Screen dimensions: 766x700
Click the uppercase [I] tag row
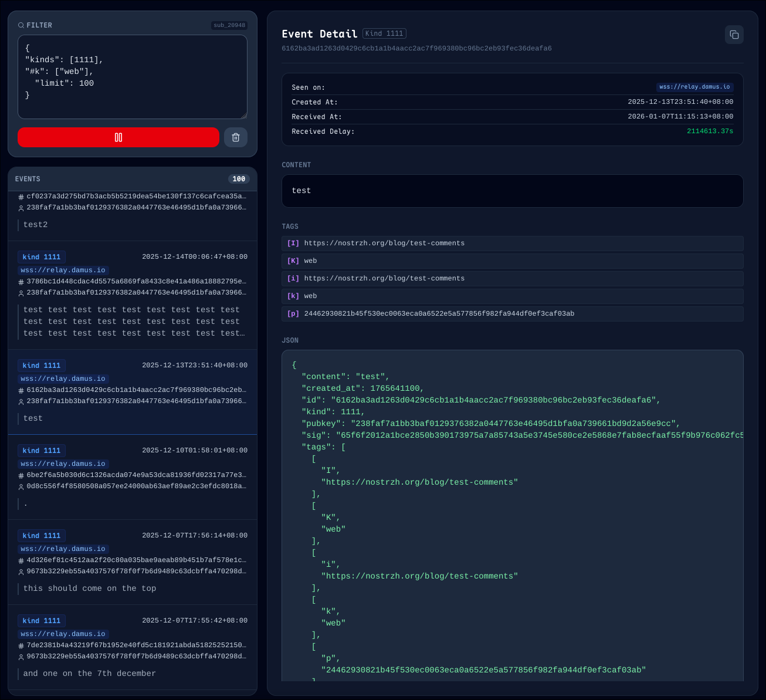(x=512, y=244)
